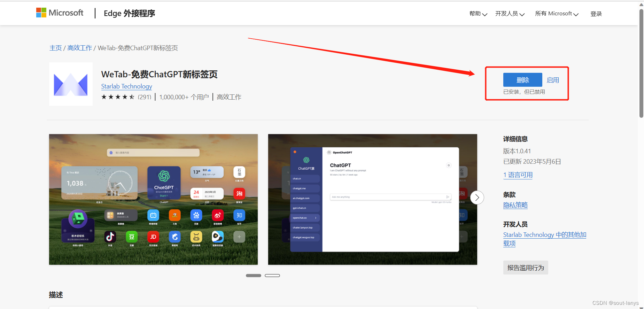This screenshot has width=644, height=309.
Task: Click 已更新 2023年5月6日 text
Action: pos(532,162)
